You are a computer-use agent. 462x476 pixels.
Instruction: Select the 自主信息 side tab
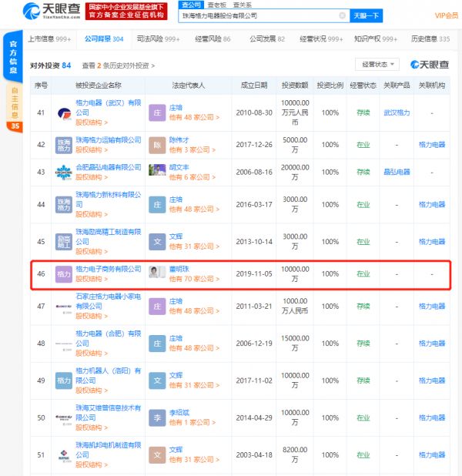pyautogui.click(x=15, y=104)
